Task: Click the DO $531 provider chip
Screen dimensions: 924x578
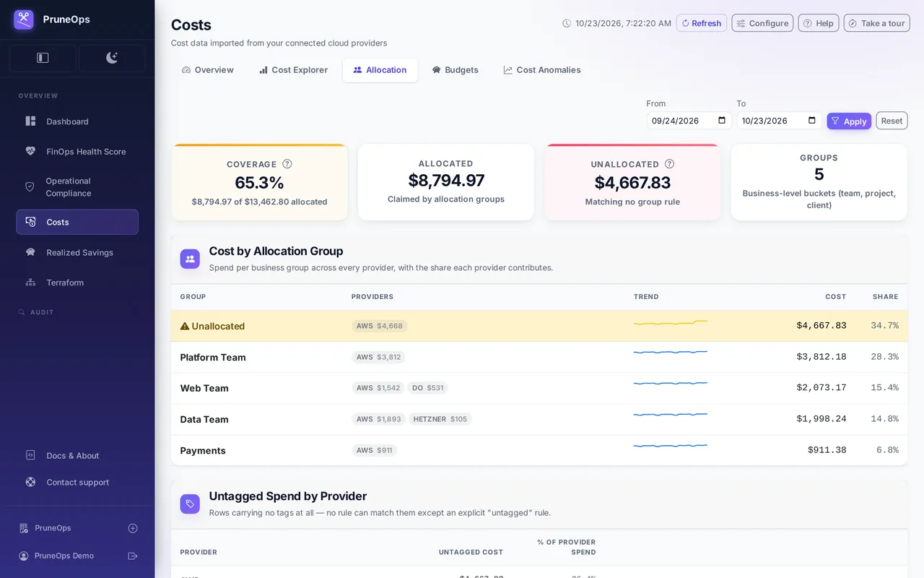Action: pyautogui.click(x=428, y=388)
